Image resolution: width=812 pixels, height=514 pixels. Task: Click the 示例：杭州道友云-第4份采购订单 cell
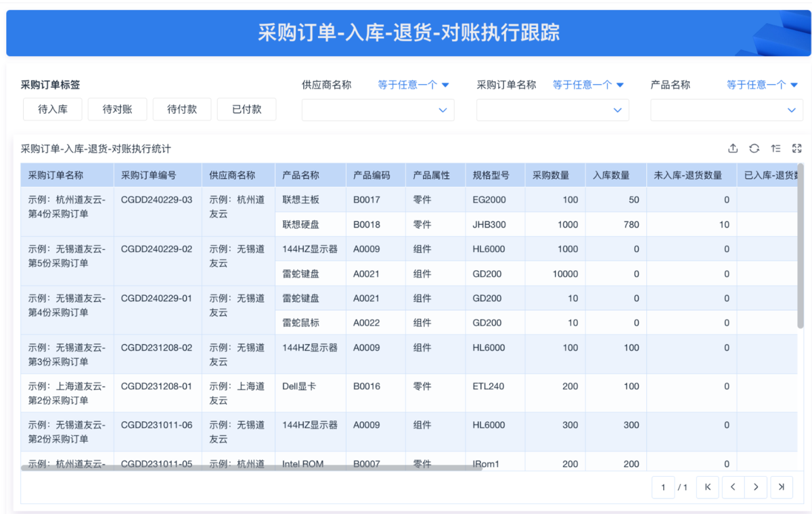point(67,212)
